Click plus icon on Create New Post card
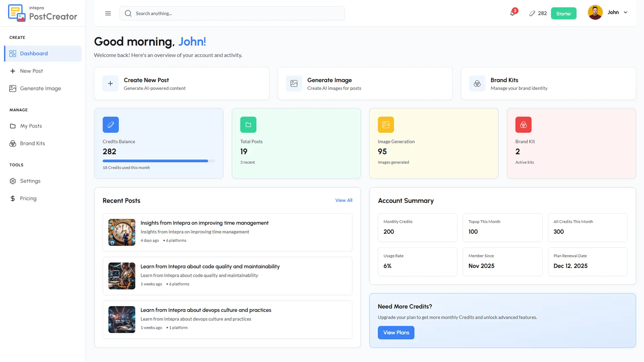This screenshot has height=362, width=644. pyautogui.click(x=110, y=83)
